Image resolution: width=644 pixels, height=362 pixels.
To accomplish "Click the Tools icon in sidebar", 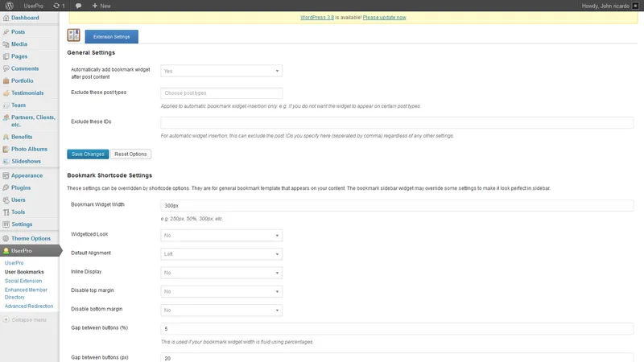I will tap(6, 212).
